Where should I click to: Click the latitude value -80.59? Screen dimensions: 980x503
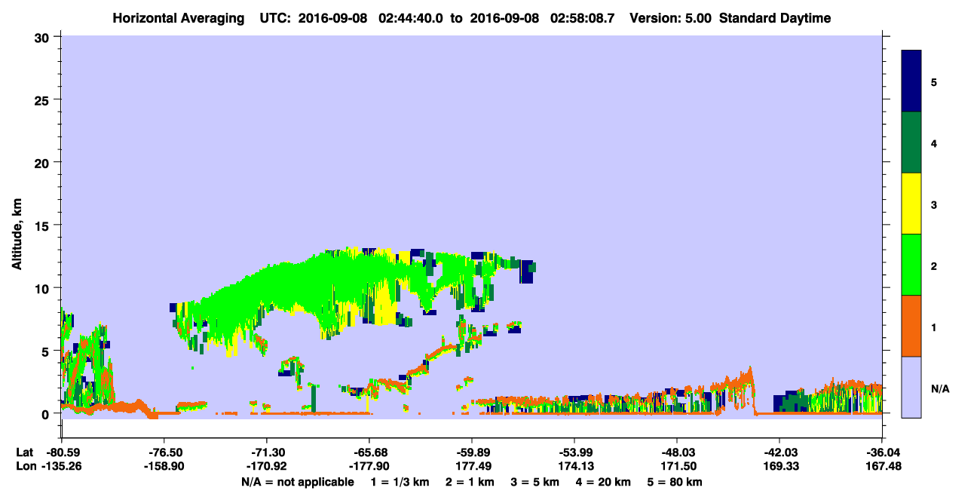(62, 452)
